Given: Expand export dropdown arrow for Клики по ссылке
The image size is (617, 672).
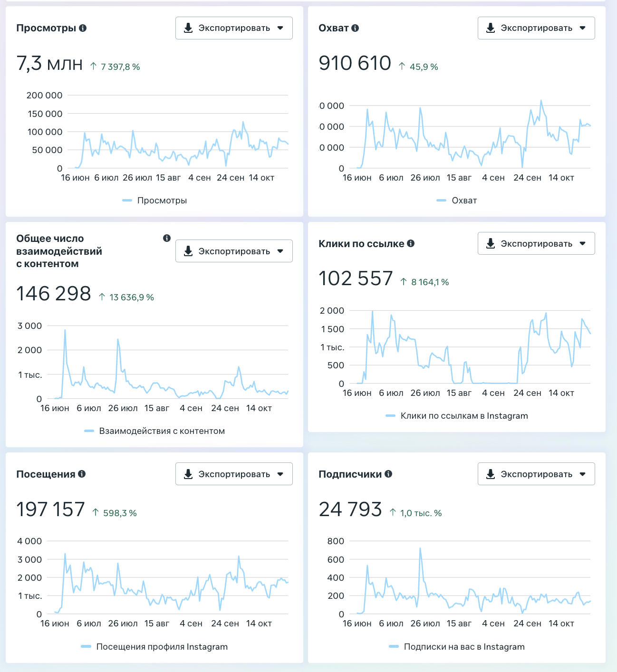Looking at the screenshot, I should [583, 243].
